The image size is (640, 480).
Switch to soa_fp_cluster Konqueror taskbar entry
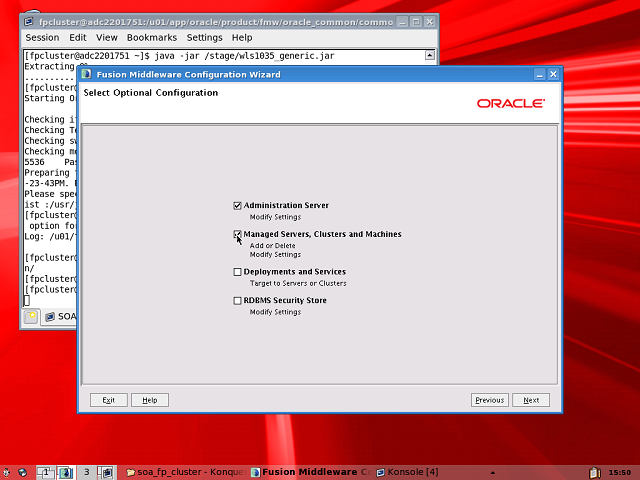[x=187, y=472]
